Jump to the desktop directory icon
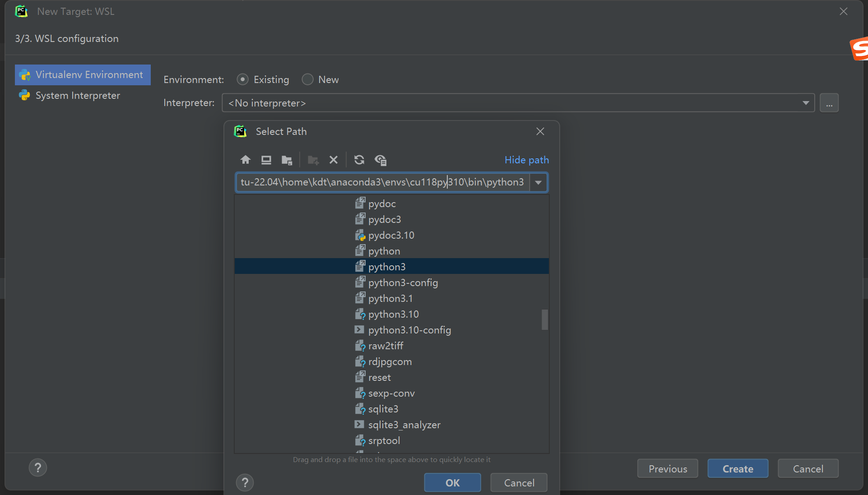Screen dimensions: 868x495 point(266,160)
